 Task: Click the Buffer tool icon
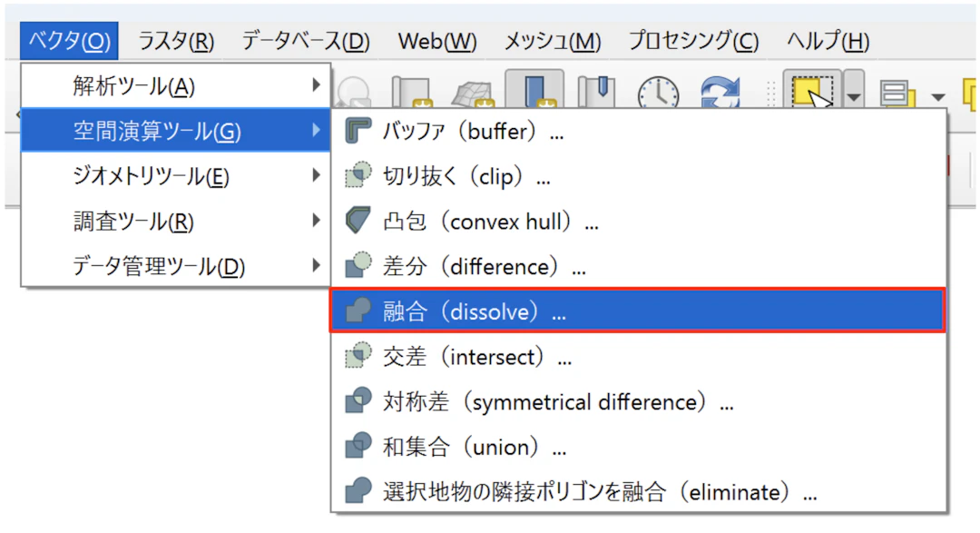359,132
